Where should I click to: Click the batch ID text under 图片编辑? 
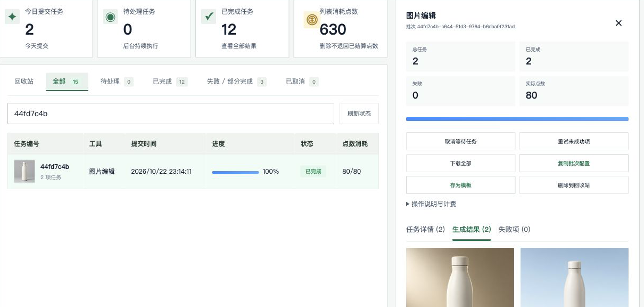460,27
